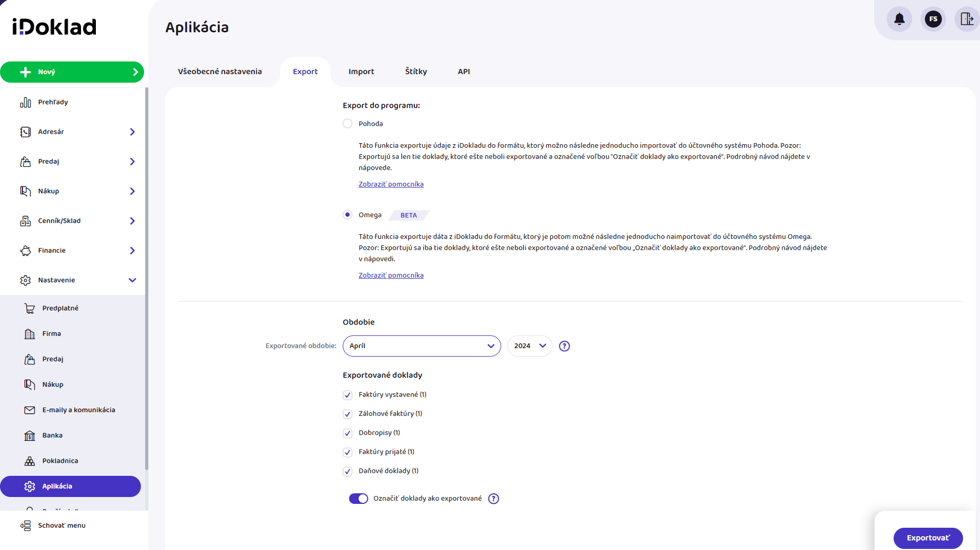Expand the Adresár menu chevron
The image size is (980, 550).
tap(132, 132)
